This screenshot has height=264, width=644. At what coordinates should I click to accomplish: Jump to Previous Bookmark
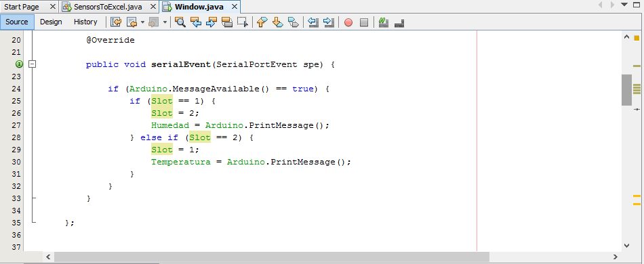pyautogui.click(x=262, y=22)
